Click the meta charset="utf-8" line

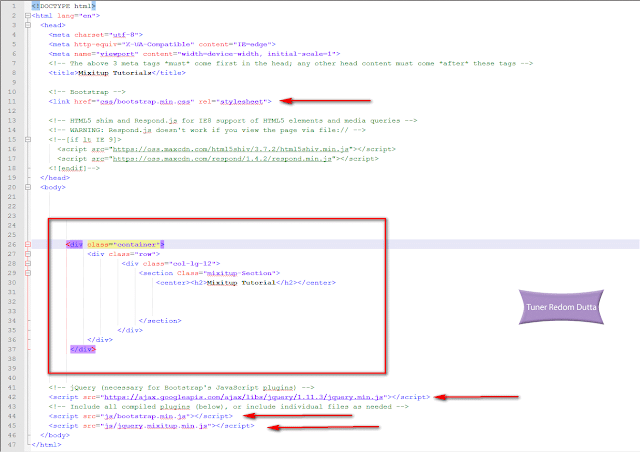[x=96, y=35]
